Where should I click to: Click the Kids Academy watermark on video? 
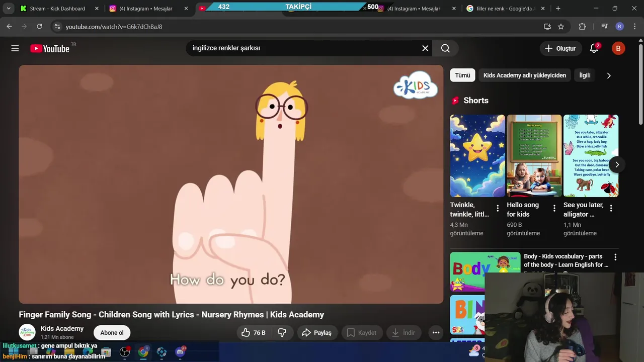(x=416, y=84)
